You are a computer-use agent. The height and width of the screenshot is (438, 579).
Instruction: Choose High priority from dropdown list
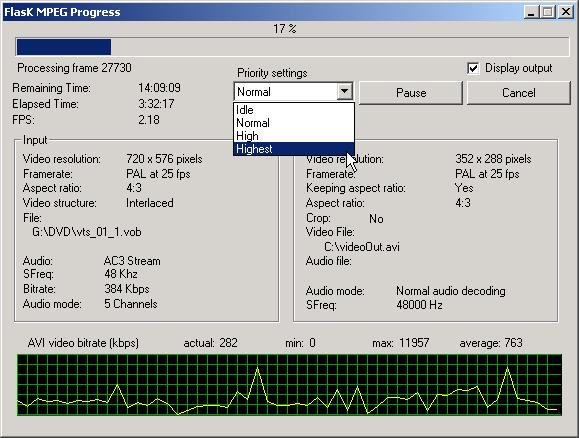[x=294, y=136]
